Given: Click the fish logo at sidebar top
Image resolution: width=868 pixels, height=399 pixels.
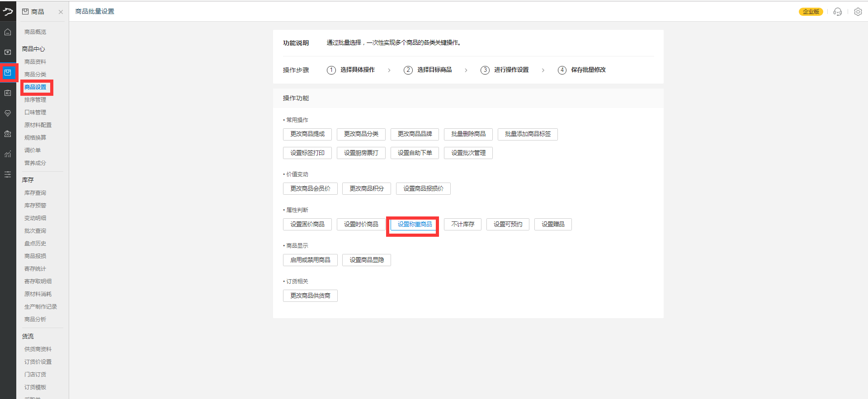Looking at the screenshot, I should coord(8,11).
